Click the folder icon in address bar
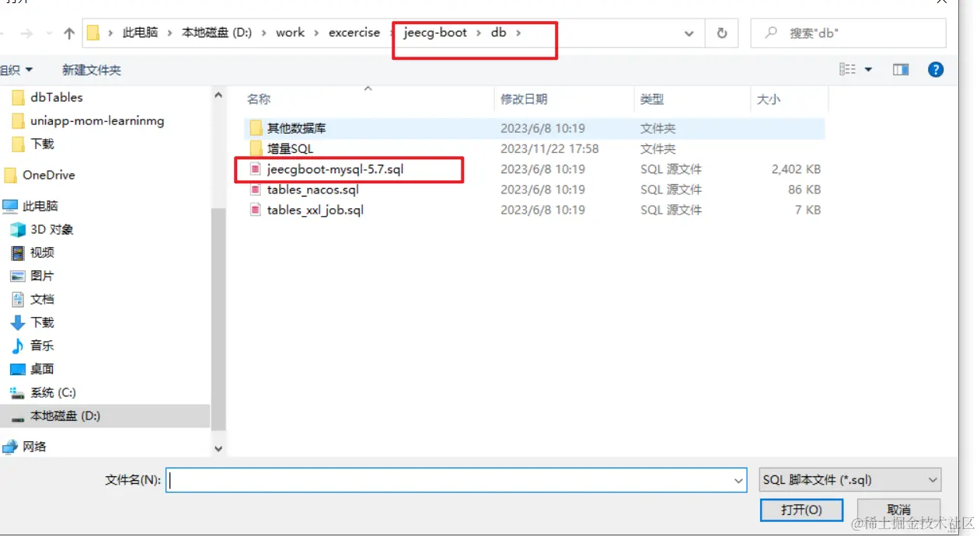The width and height of the screenshot is (980, 536). [94, 33]
